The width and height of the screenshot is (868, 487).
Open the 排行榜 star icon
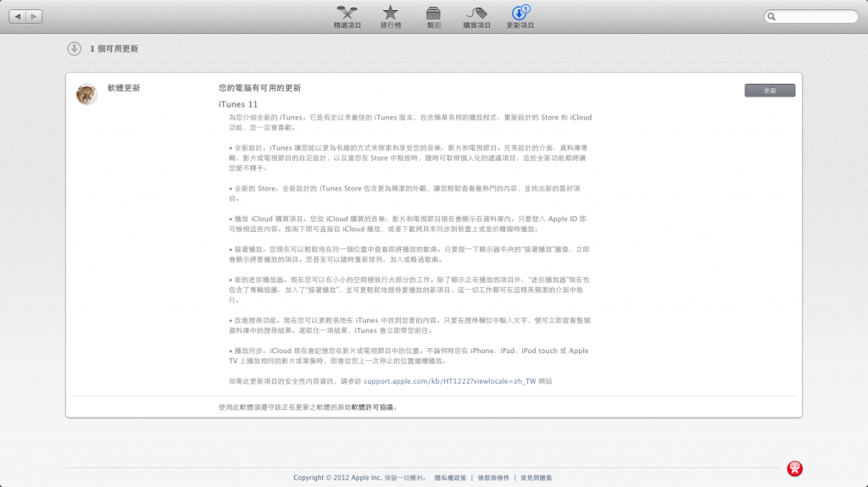click(390, 14)
